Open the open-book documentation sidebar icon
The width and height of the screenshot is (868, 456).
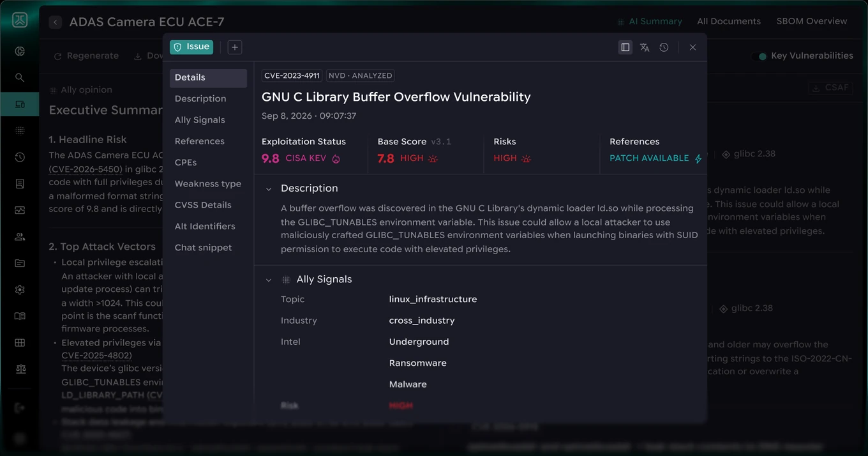20,316
